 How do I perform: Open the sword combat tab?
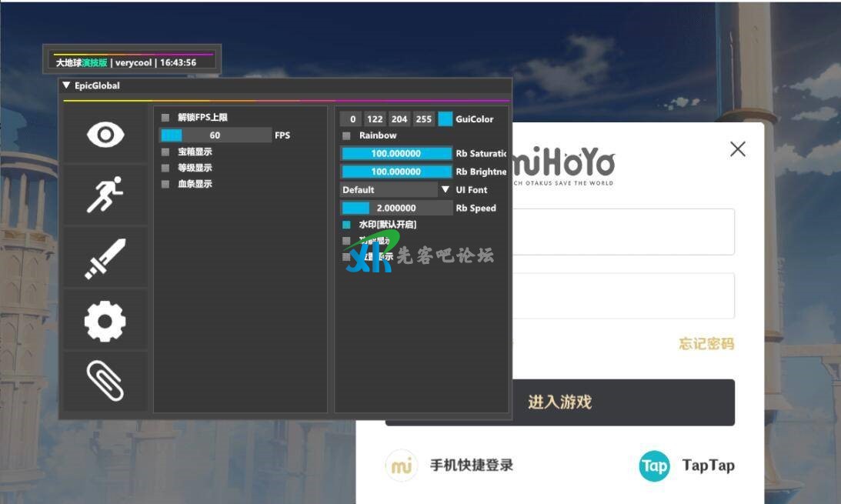pyautogui.click(x=105, y=258)
